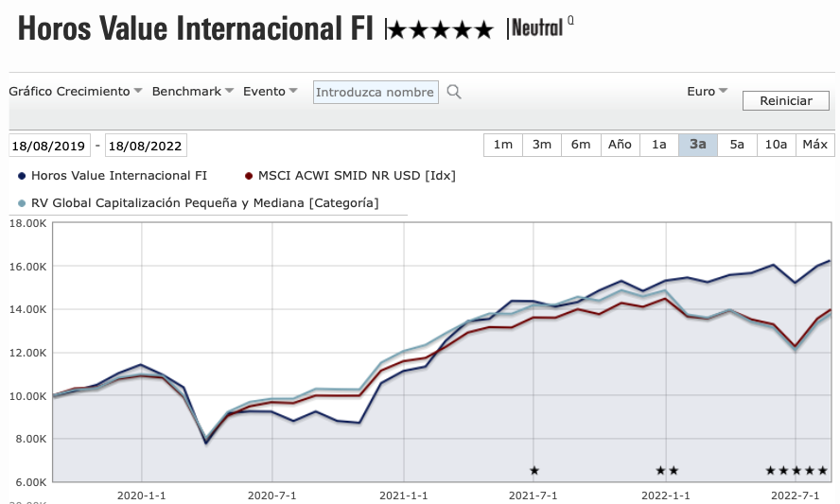Select the Máx time range tab

point(814,145)
